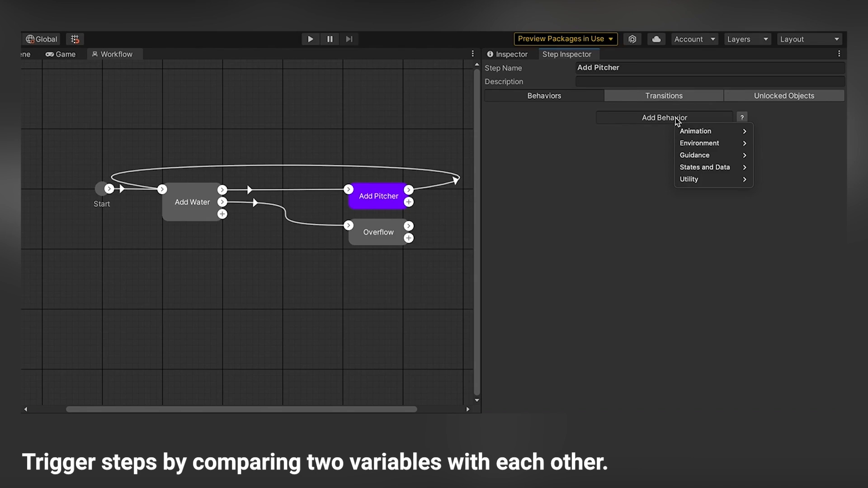Click the pause button in toolbar

330,39
